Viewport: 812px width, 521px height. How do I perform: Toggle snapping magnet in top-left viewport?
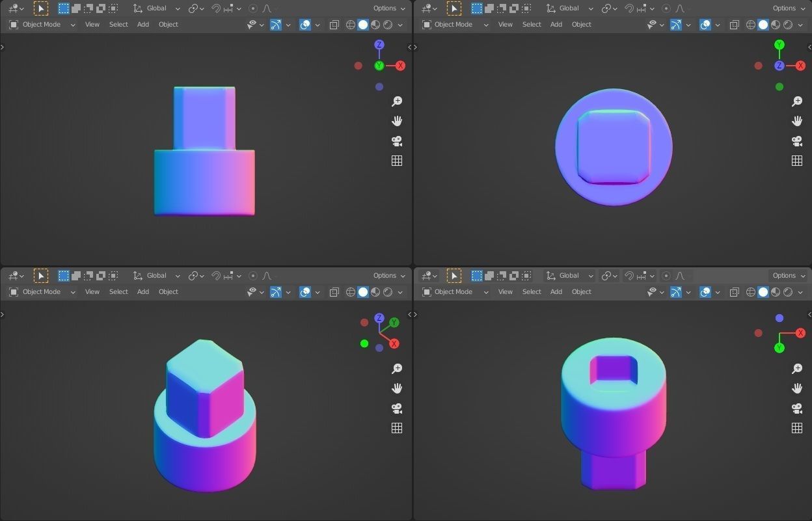click(x=217, y=8)
